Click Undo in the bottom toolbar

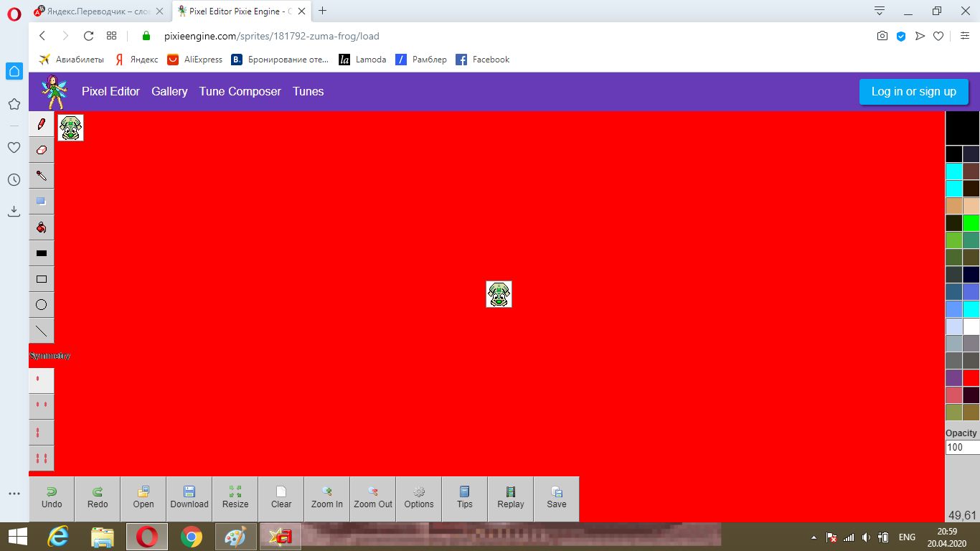[52, 499]
